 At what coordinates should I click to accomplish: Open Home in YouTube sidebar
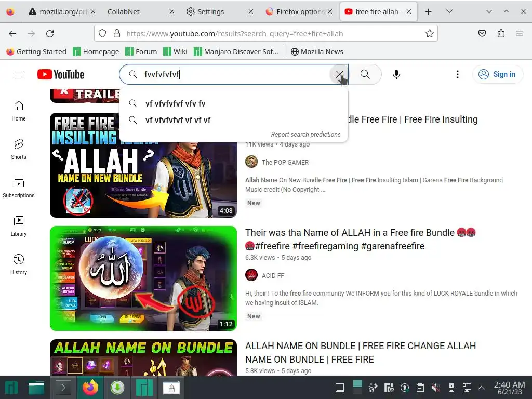pos(19,111)
